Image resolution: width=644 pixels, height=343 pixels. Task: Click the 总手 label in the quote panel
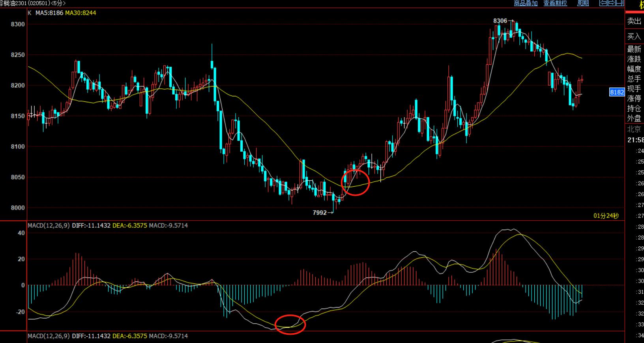pyautogui.click(x=635, y=79)
